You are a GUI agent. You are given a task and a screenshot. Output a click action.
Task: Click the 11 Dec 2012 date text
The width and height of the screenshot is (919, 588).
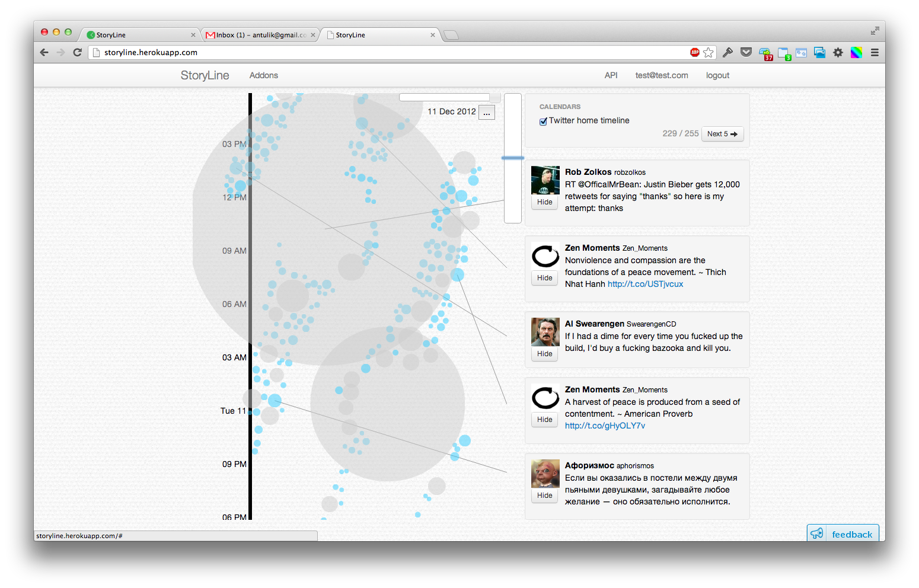point(452,111)
